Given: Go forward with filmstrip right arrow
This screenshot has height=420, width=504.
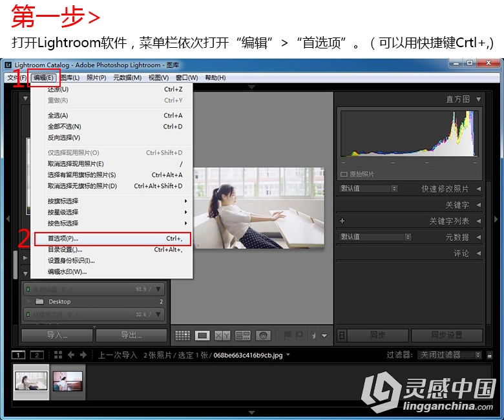Looking at the screenshot, I should pyautogui.click(x=83, y=355).
